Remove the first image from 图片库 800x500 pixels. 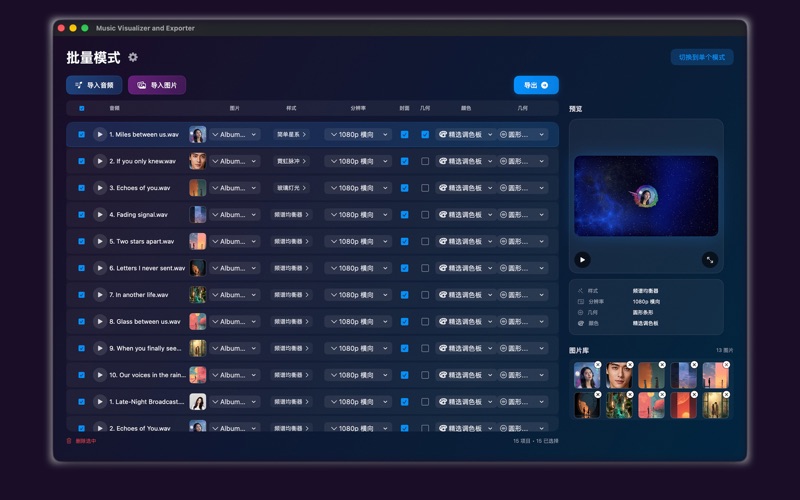598,364
